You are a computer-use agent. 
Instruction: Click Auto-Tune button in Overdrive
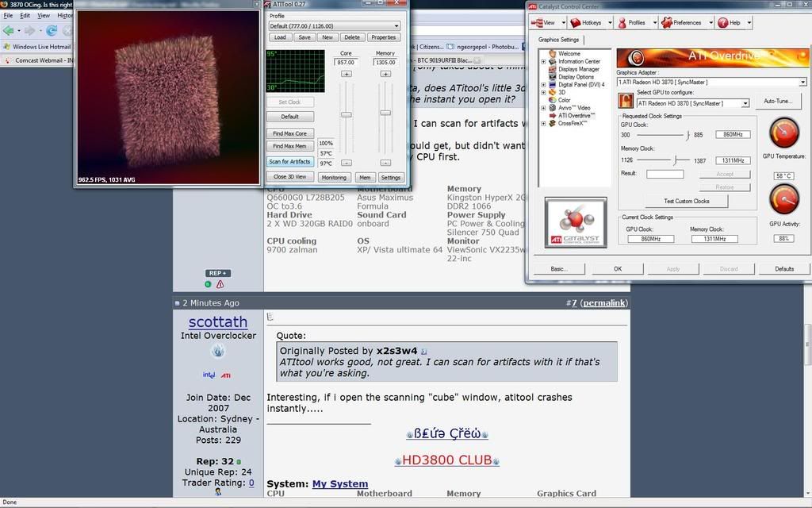777,101
